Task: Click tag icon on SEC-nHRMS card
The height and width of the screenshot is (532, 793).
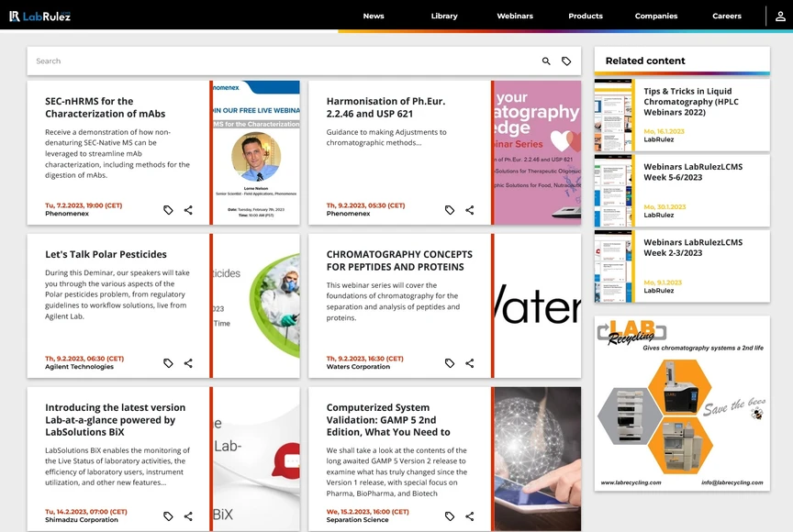Action: (168, 210)
